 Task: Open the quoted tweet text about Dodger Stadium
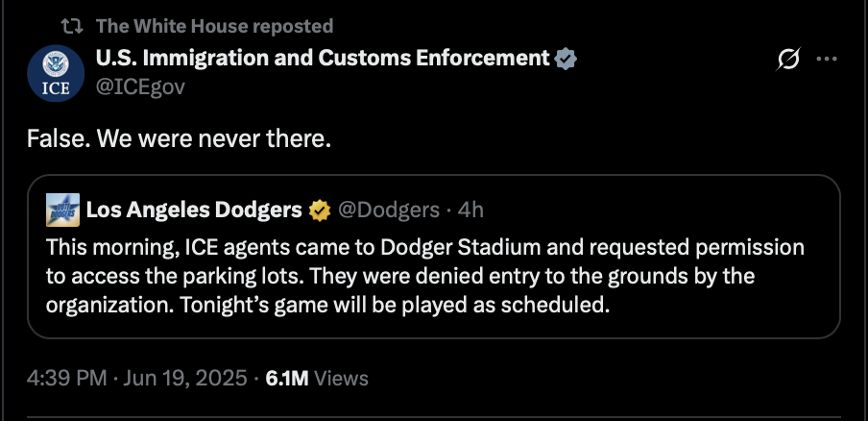pyautogui.click(x=425, y=276)
